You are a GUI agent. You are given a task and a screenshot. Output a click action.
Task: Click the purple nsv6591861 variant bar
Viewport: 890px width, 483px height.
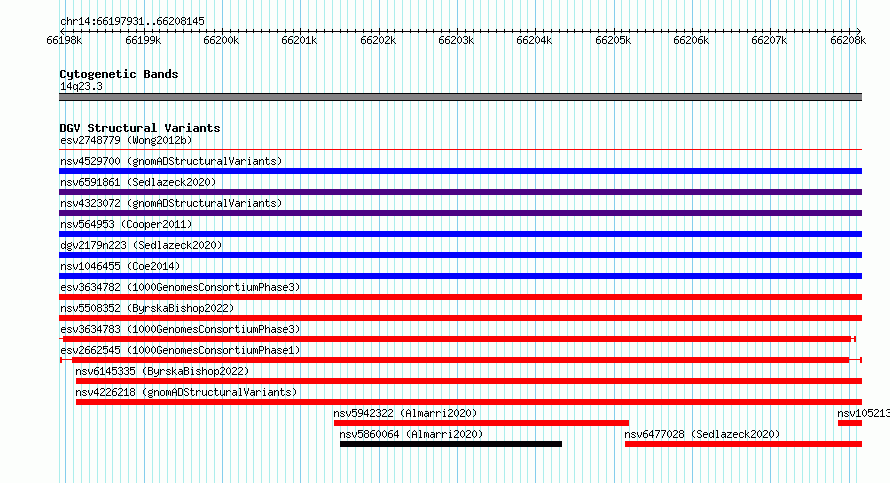(x=460, y=192)
